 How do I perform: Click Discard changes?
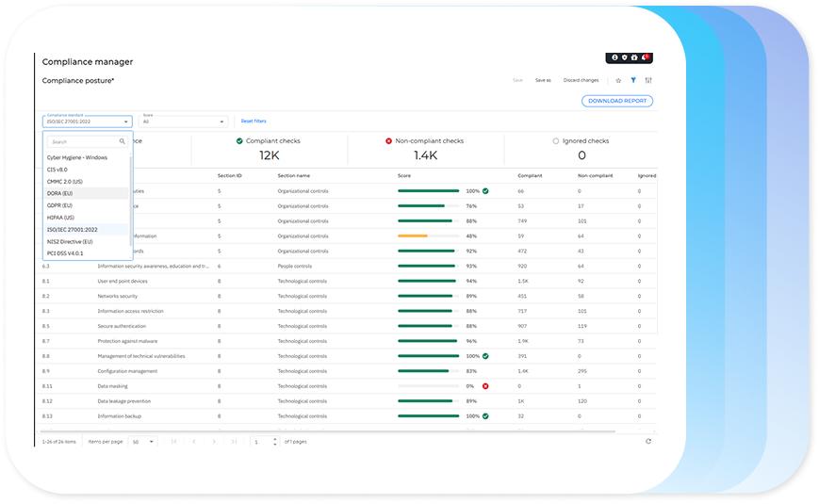coord(581,81)
